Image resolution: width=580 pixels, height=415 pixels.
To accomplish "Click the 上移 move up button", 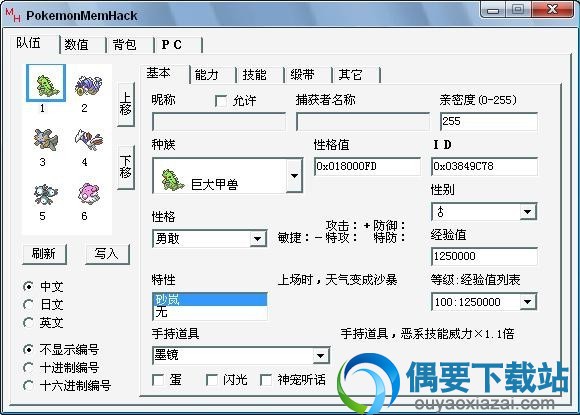I will tap(126, 105).
